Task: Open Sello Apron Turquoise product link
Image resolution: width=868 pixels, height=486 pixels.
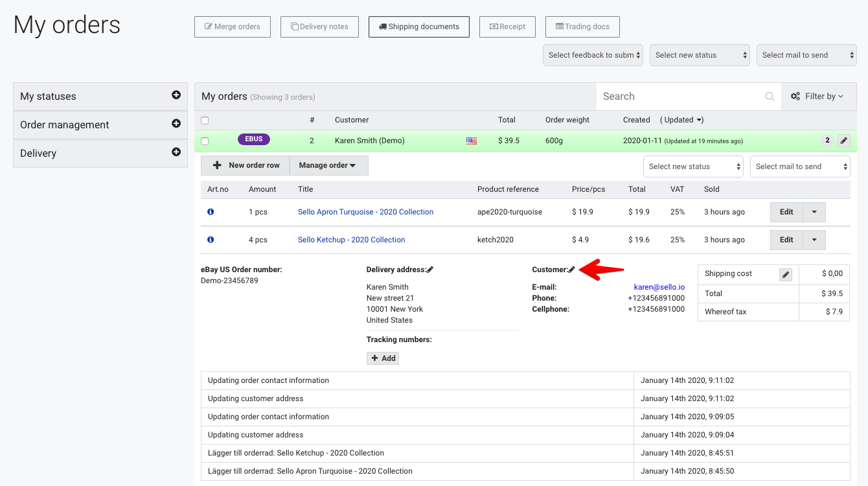Action: click(365, 212)
